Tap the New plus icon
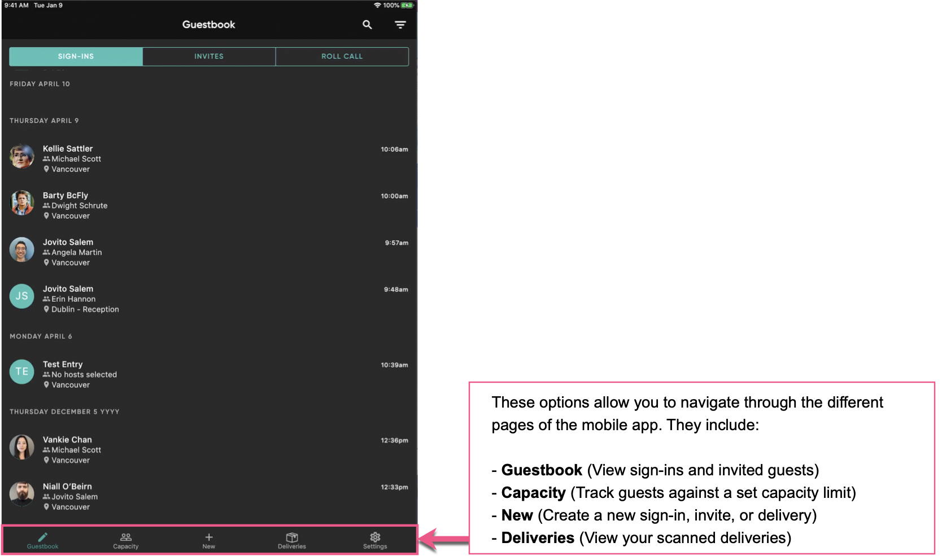942x560 pixels. 208,538
